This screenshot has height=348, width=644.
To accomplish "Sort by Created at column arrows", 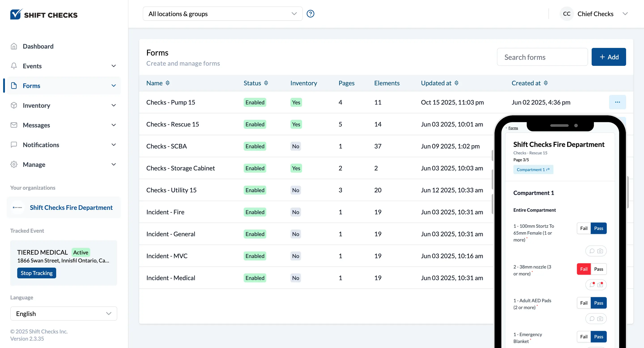I will click(x=546, y=83).
